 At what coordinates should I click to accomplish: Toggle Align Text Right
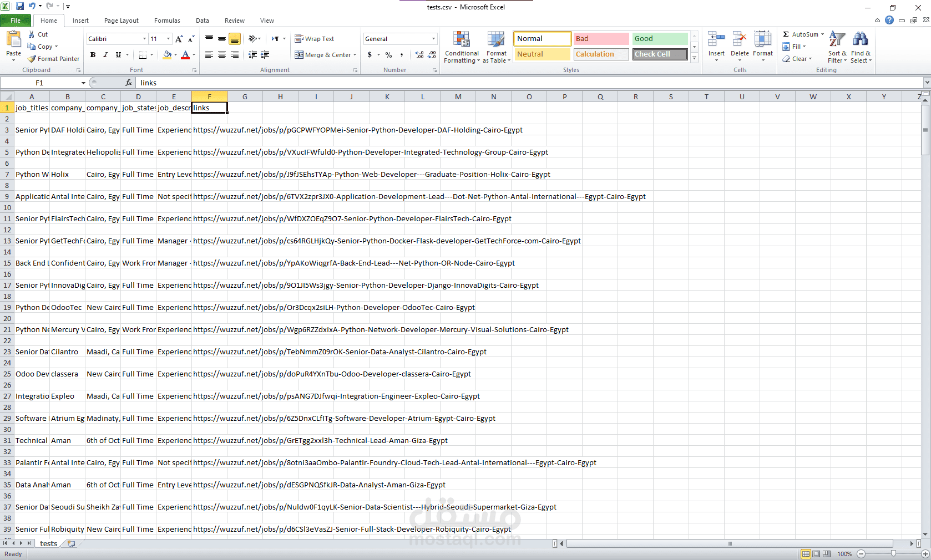[235, 55]
